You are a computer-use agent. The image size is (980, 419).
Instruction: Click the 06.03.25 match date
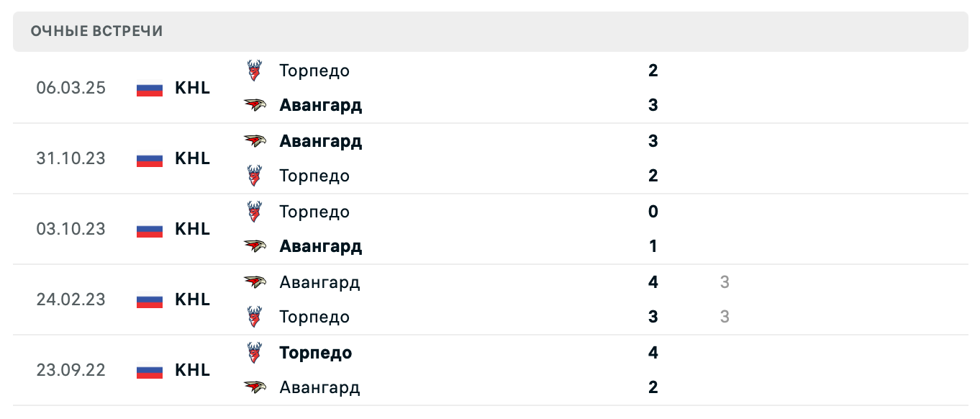(x=71, y=88)
